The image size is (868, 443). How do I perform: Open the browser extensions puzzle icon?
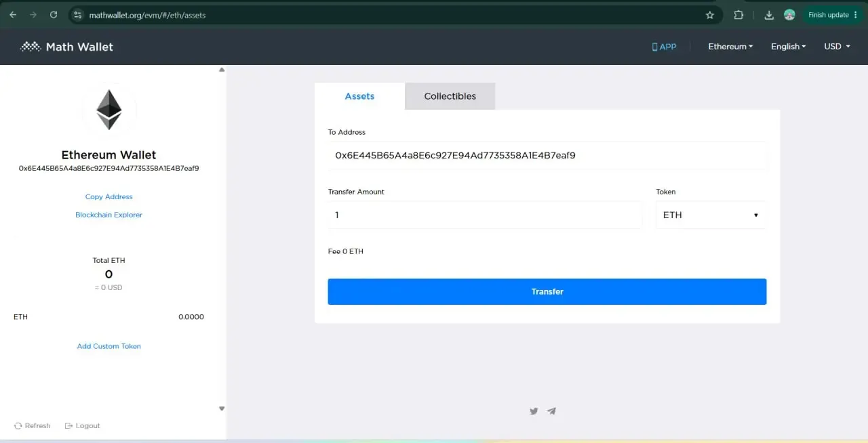(739, 15)
